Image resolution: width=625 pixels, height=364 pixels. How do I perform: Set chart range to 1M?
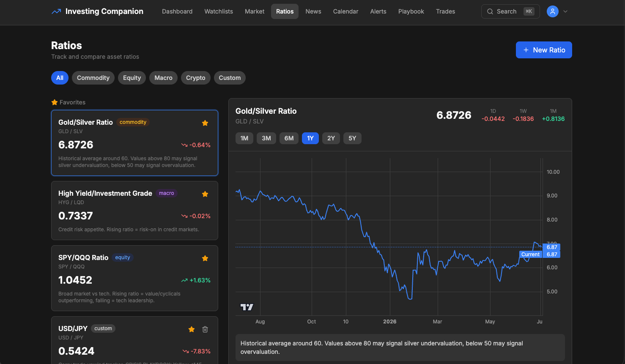pyautogui.click(x=244, y=138)
